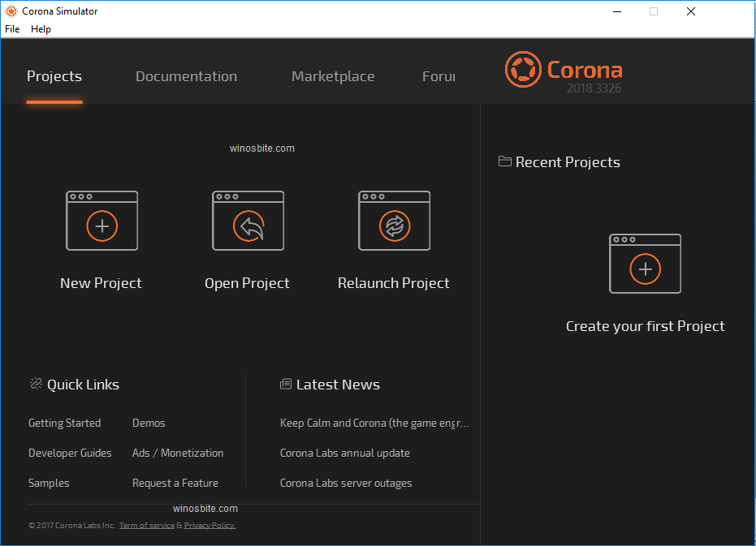756x546 pixels.
Task: Click the New Project label
Action: click(x=102, y=283)
